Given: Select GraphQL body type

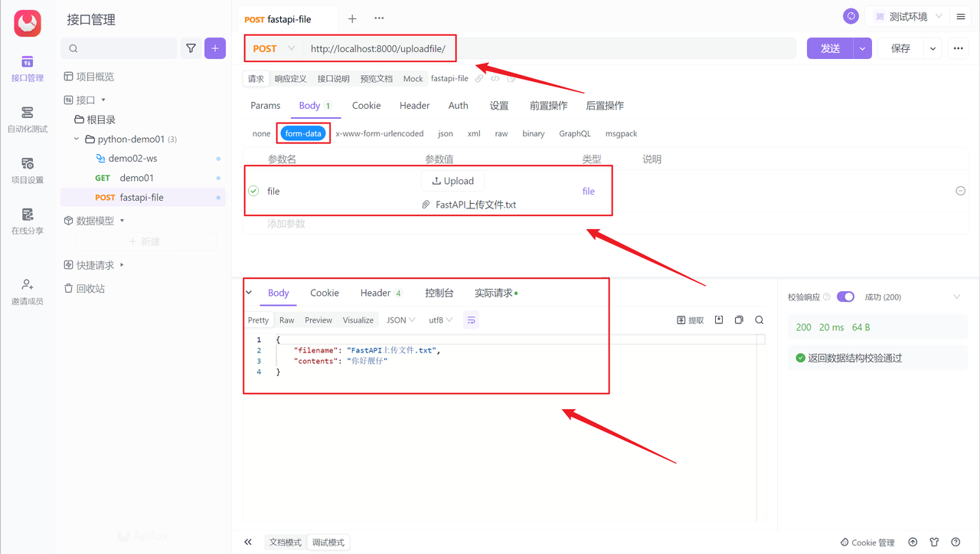Looking at the screenshot, I should coord(575,133).
